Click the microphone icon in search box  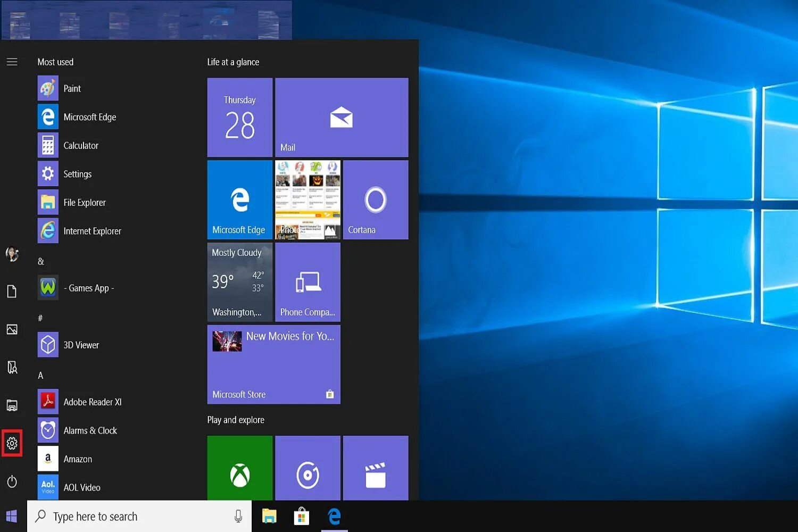point(238,516)
